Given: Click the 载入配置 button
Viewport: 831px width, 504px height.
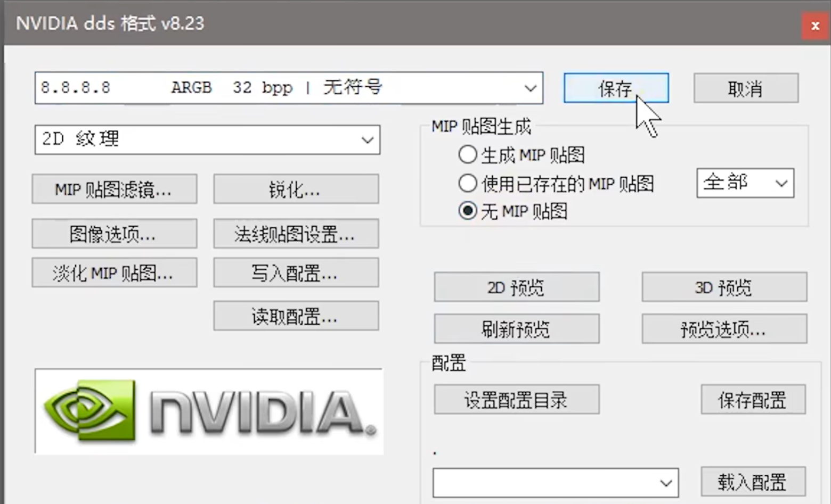Looking at the screenshot, I should click(753, 482).
